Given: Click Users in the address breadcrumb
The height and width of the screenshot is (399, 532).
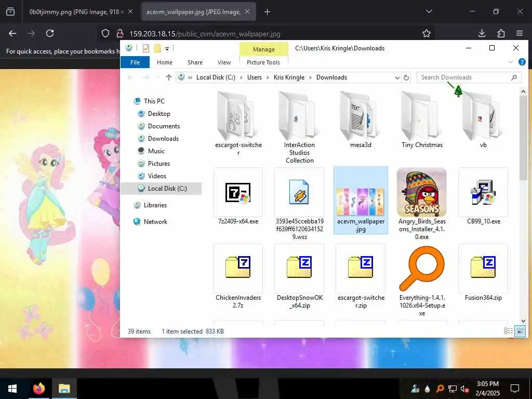Looking at the screenshot, I should (255, 77).
